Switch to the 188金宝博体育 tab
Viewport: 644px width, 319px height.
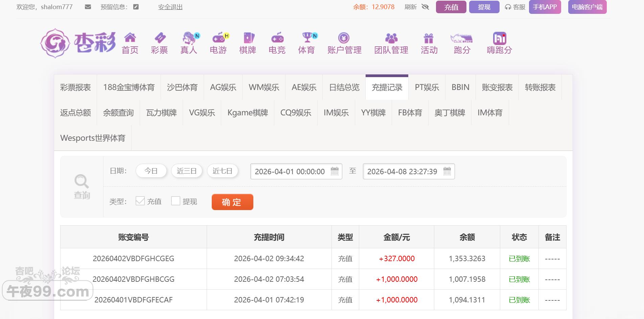point(129,87)
